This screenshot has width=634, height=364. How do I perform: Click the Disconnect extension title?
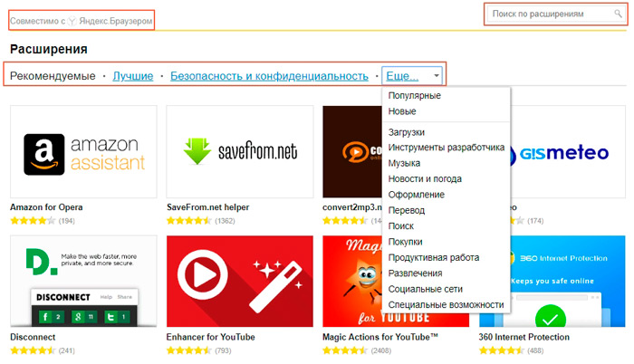click(x=33, y=337)
